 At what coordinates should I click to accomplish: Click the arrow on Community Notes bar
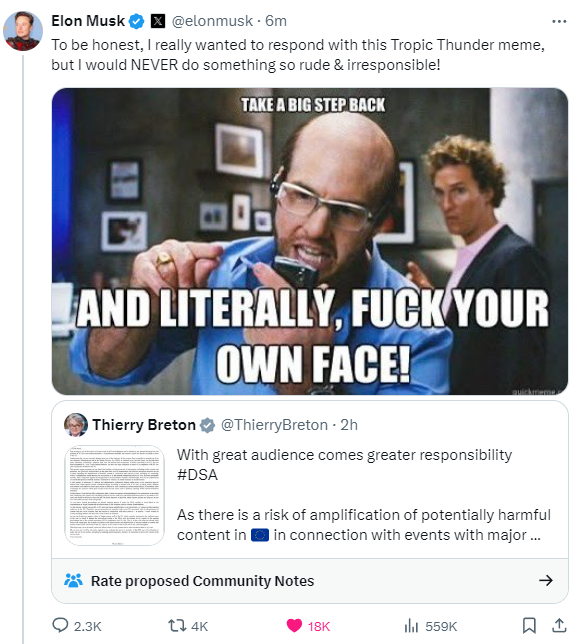[x=546, y=580]
